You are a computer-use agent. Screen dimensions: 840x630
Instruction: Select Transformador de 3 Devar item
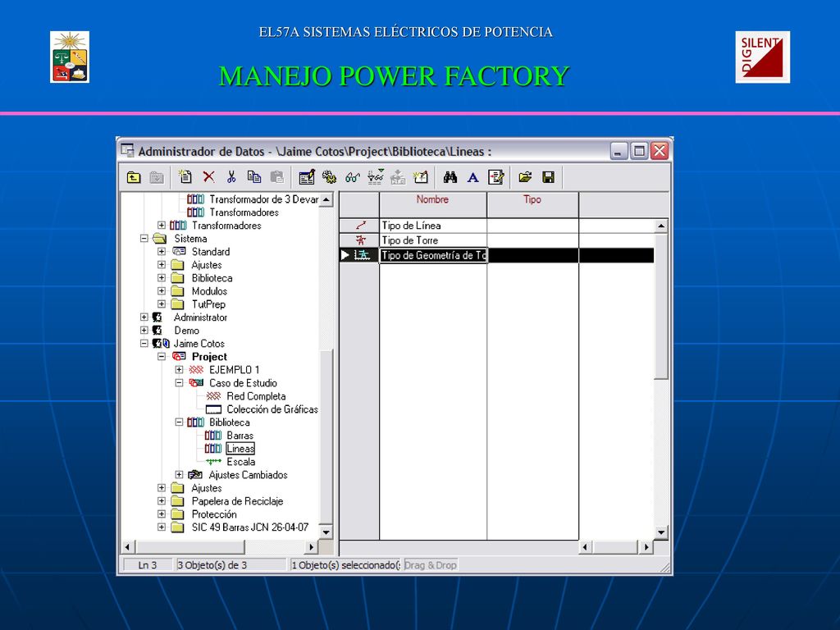264,199
